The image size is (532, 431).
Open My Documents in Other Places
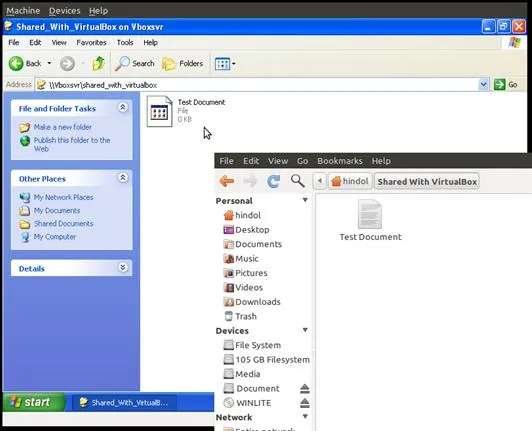(x=57, y=210)
